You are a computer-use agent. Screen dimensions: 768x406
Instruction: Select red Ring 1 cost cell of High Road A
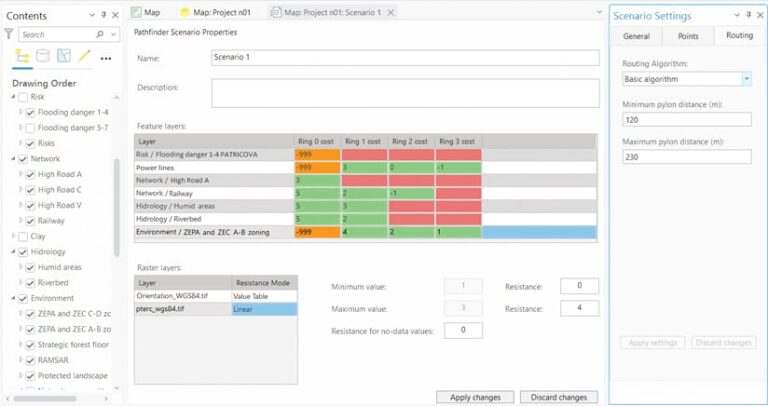pyautogui.click(x=364, y=180)
